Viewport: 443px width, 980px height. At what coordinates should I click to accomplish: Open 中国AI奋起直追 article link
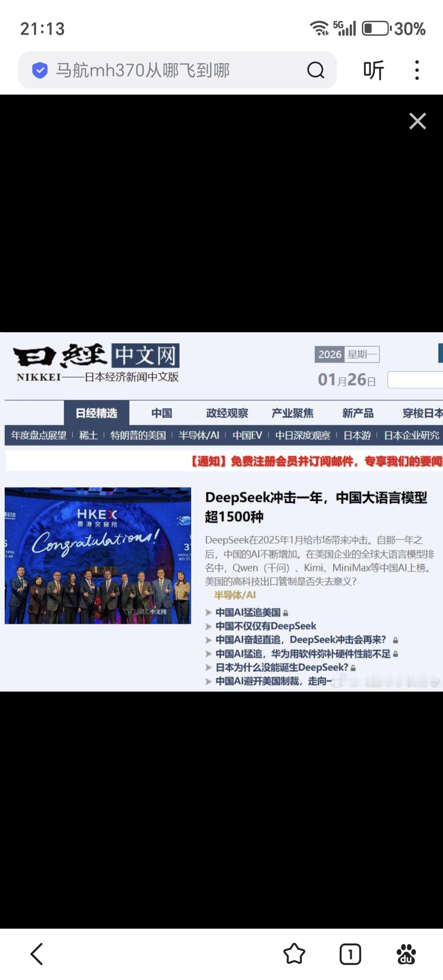(x=301, y=640)
